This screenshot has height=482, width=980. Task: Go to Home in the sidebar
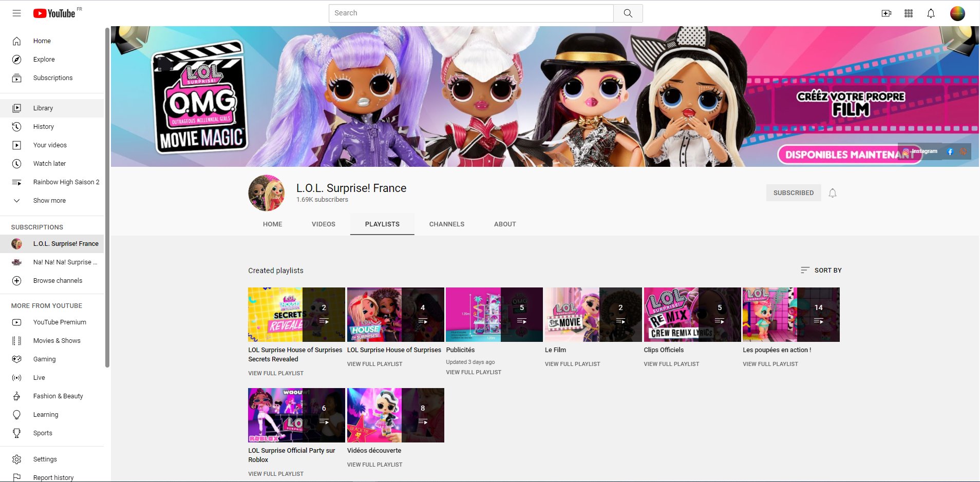[52, 41]
